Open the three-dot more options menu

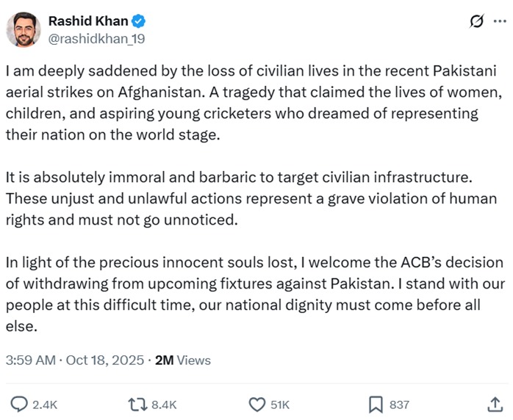(500, 21)
